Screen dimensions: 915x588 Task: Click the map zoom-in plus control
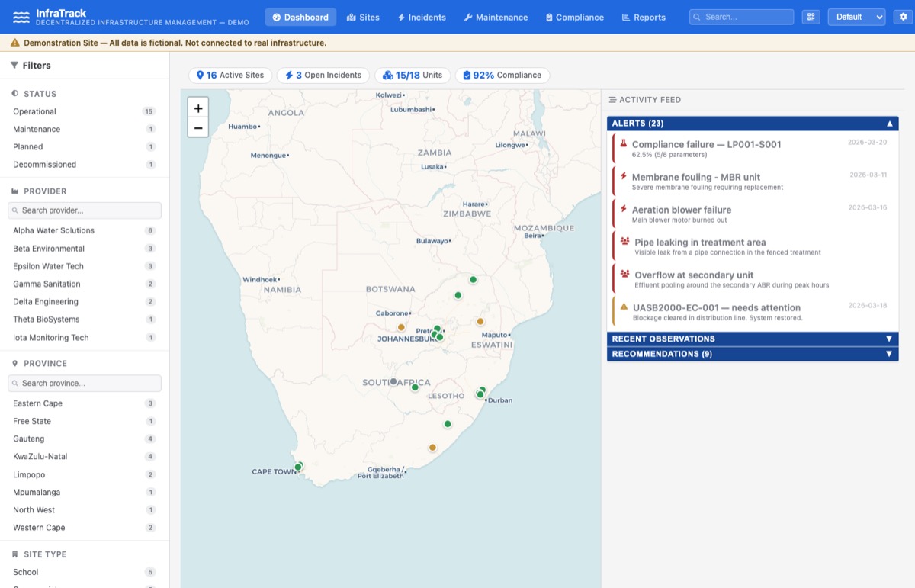tap(198, 107)
